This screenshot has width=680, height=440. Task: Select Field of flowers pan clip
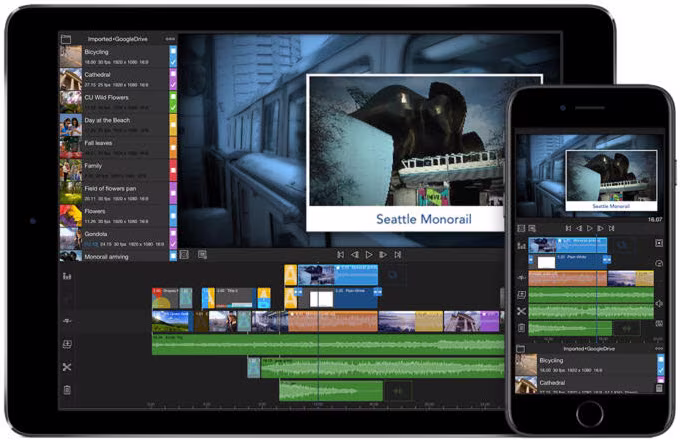tap(114, 193)
